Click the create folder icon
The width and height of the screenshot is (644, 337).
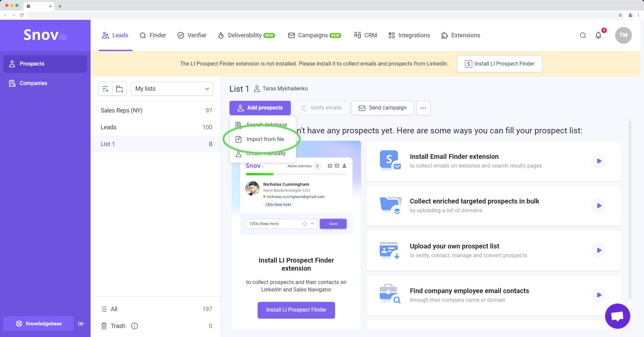119,89
